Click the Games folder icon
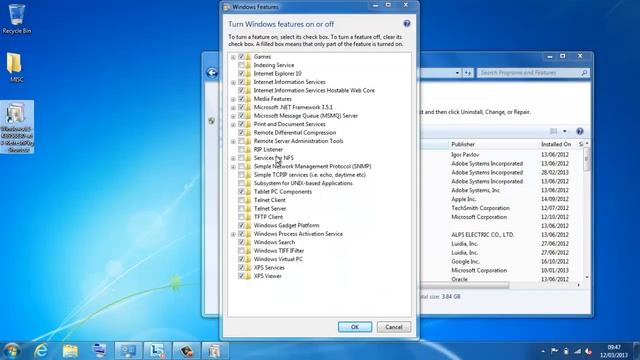This screenshot has height=360, width=640. pyautogui.click(x=248, y=57)
